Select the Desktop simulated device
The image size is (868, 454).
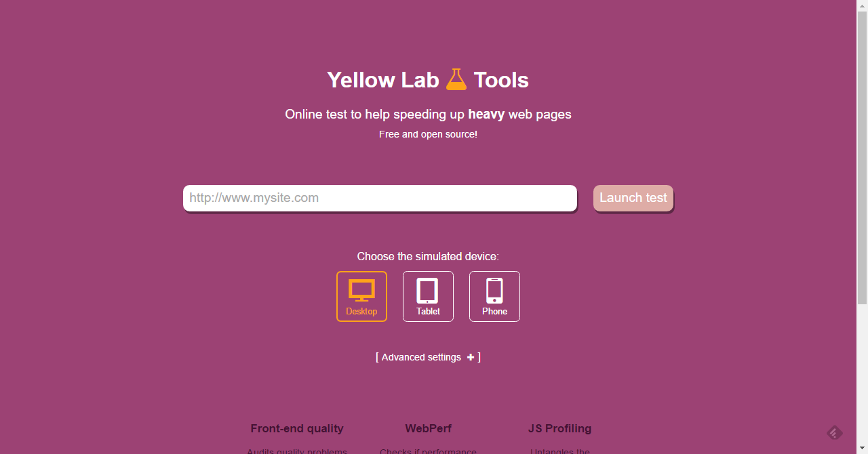pyautogui.click(x=361, y=296)
